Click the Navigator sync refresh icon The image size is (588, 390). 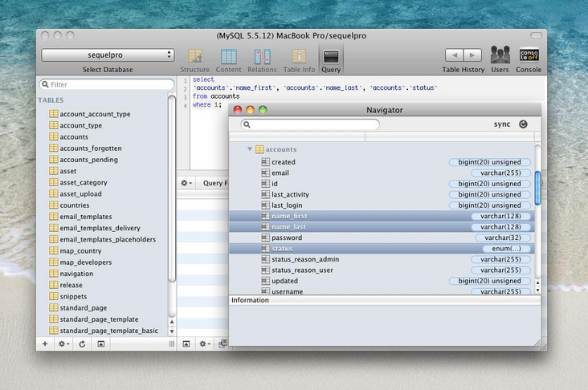click(x=524, y=124)
